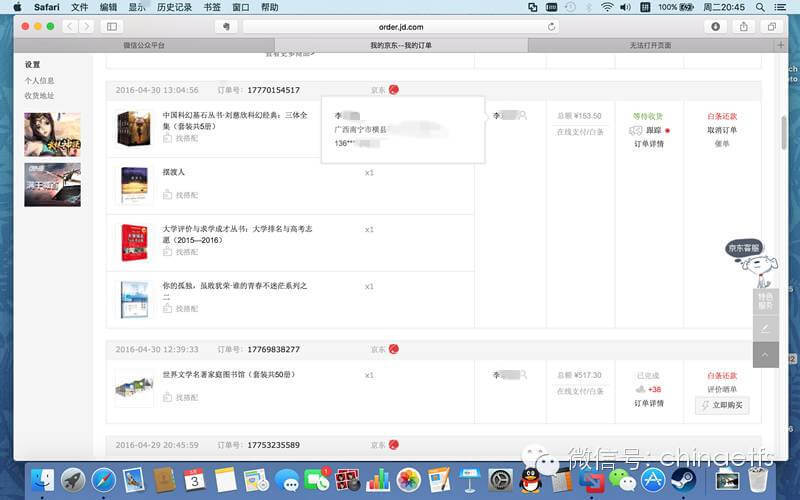Open new tab with plus button
Image resolution: width=800 pixels, height=500 pixels.
pyautogui.click(x=780, y=45)
